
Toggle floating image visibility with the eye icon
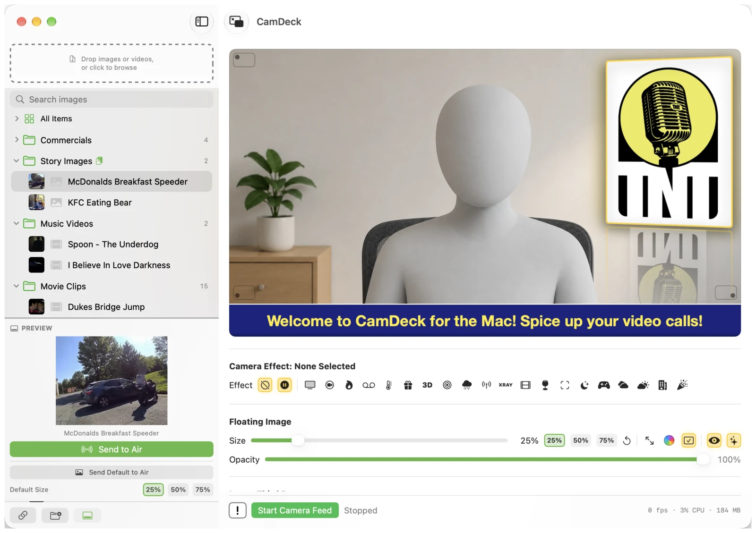714,440
